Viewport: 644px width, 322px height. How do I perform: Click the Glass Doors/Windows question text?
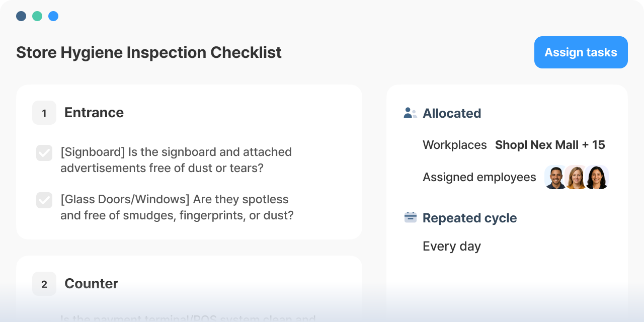click(x=177, y=207)
